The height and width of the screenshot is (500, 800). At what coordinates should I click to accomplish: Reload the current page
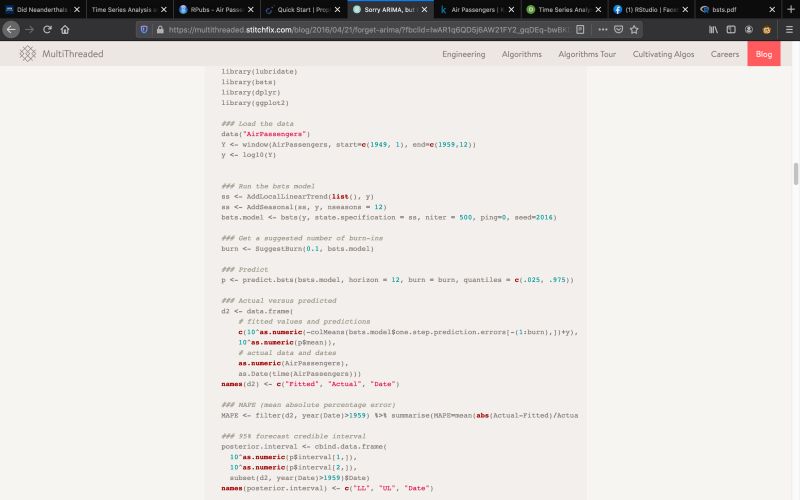47,30
